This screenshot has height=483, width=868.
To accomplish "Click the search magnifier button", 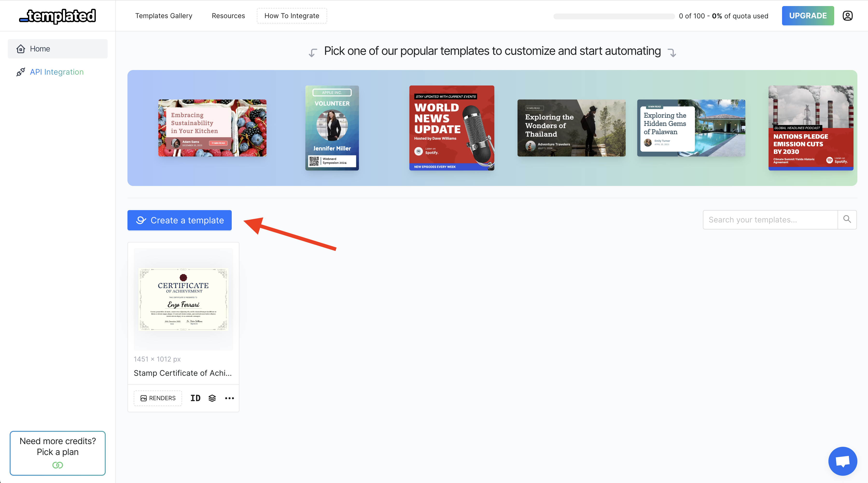I will click(x=847, y=220).
